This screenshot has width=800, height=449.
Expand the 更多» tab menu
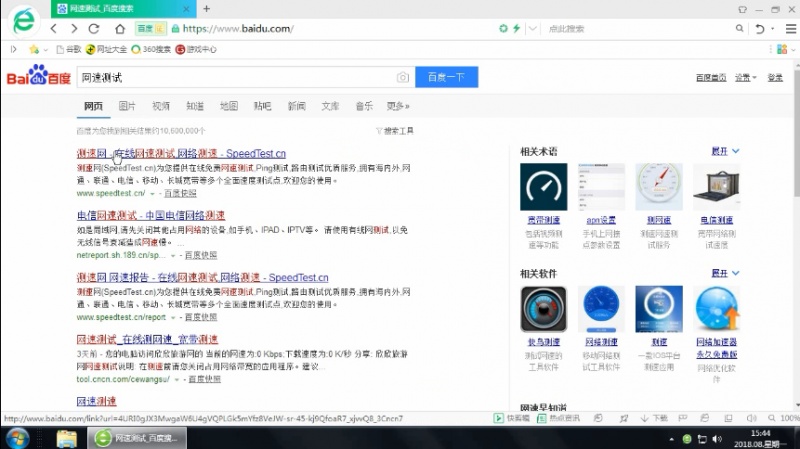[398, 106]
